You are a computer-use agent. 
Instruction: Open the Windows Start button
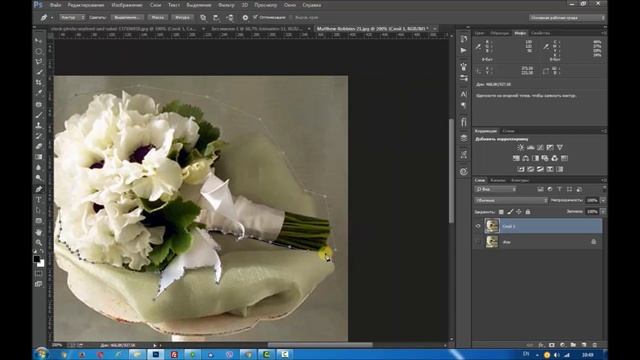click(41, 354)
